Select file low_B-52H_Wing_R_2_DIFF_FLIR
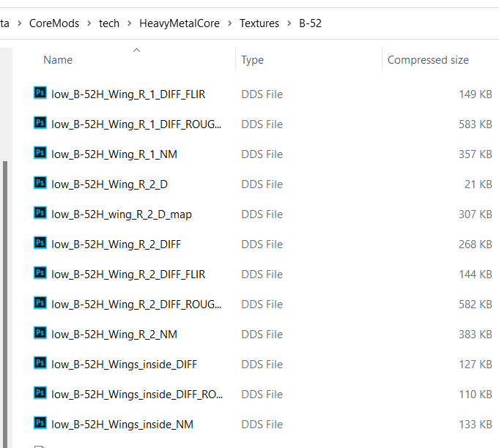The width and height of the screenshot is (499, 448). [x=128, y=275]
